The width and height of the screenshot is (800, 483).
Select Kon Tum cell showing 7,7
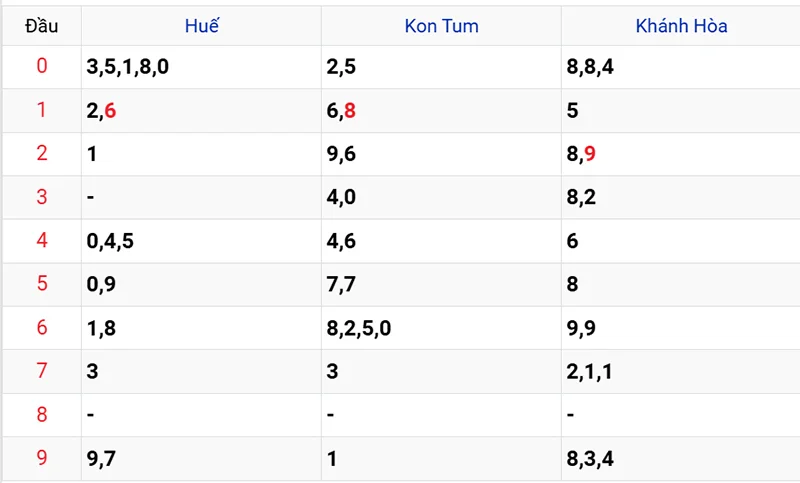341,284
